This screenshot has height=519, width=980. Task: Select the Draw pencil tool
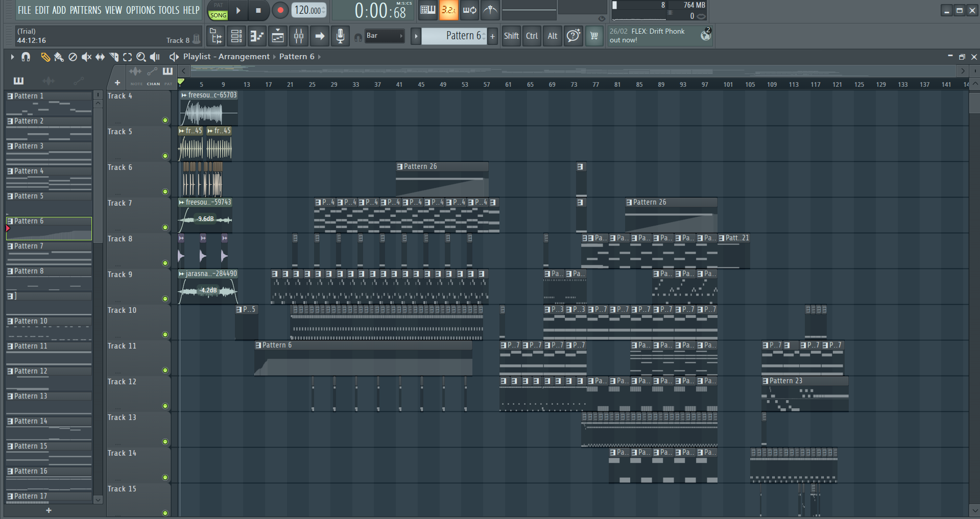[x=45, y=57]
